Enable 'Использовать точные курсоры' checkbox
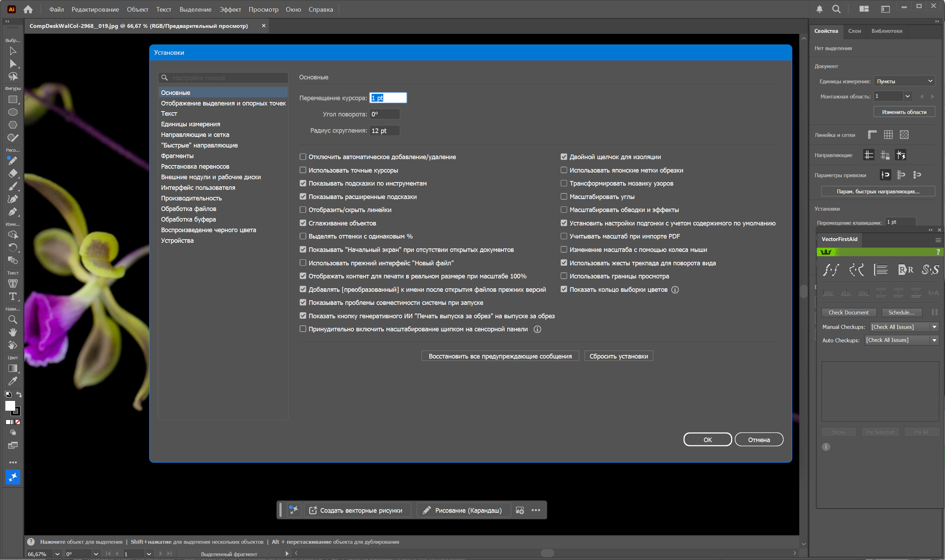 pyautogui.click(x=302, y=170)
